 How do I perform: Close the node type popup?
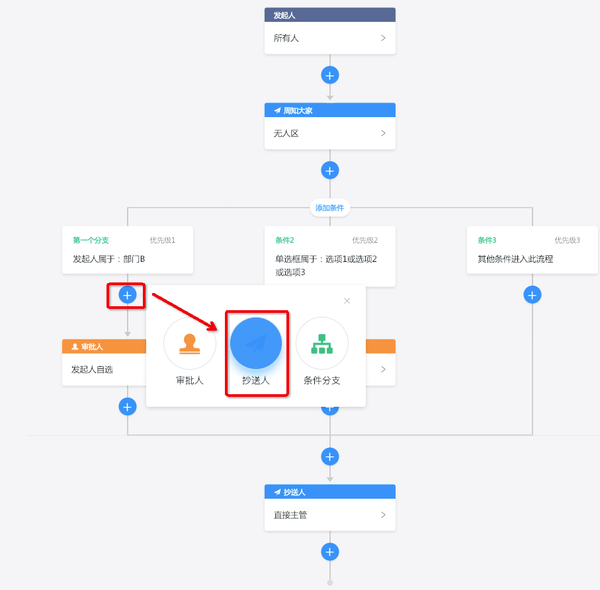pyautogui.click(x=347, y=300)
